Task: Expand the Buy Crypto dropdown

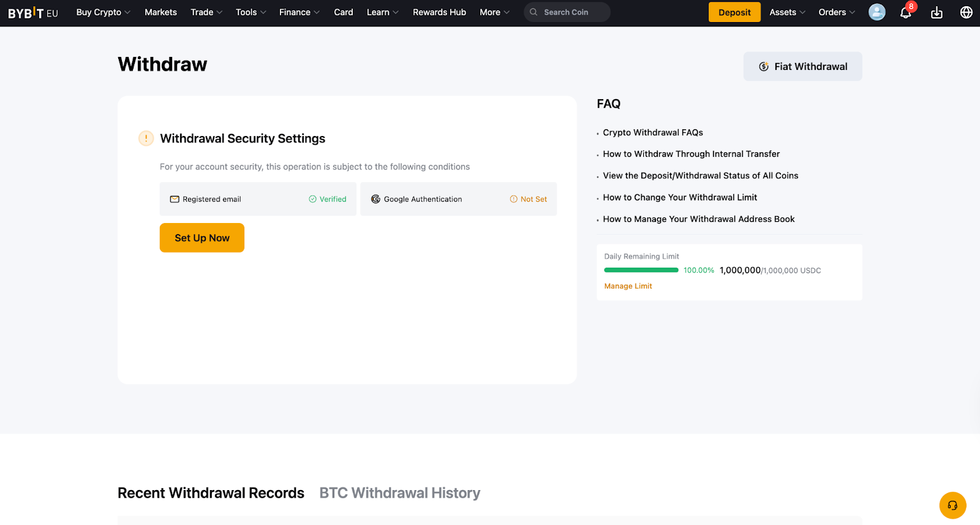Action: click(x=103, y=12)
